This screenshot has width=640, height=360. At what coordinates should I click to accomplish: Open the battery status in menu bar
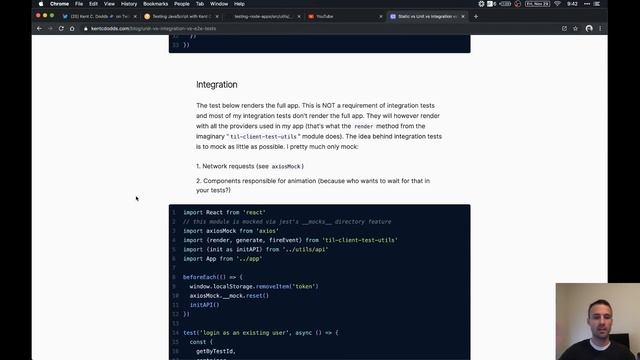tap(505, 4)
